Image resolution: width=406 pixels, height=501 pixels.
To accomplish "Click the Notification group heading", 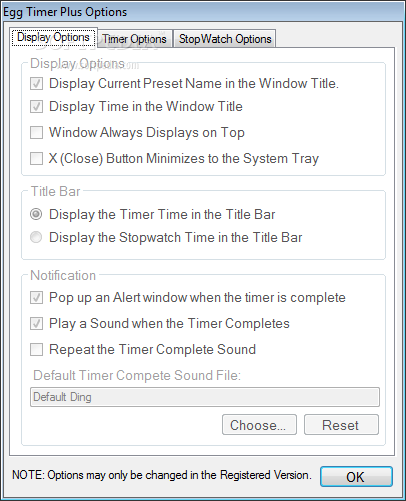I will 63,275.
